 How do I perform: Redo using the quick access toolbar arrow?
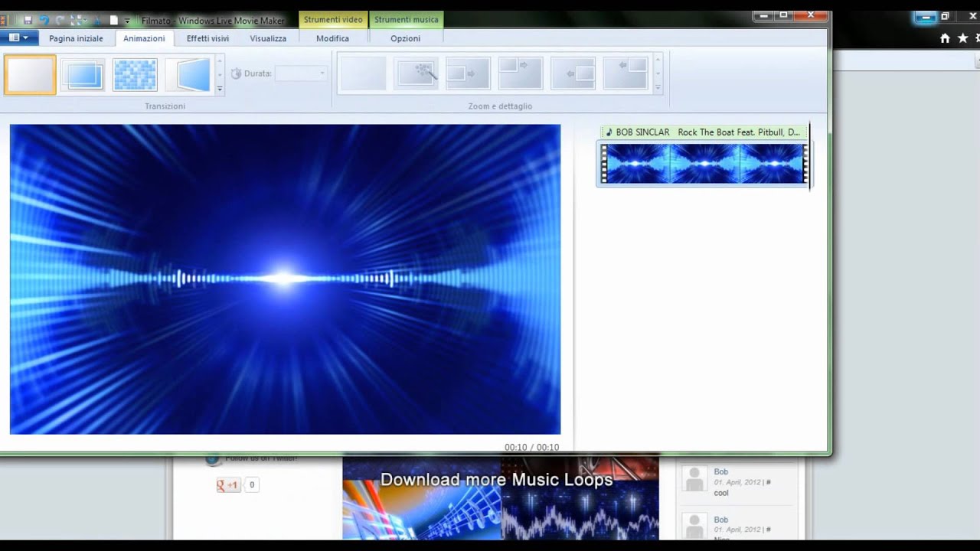point(60,21)
